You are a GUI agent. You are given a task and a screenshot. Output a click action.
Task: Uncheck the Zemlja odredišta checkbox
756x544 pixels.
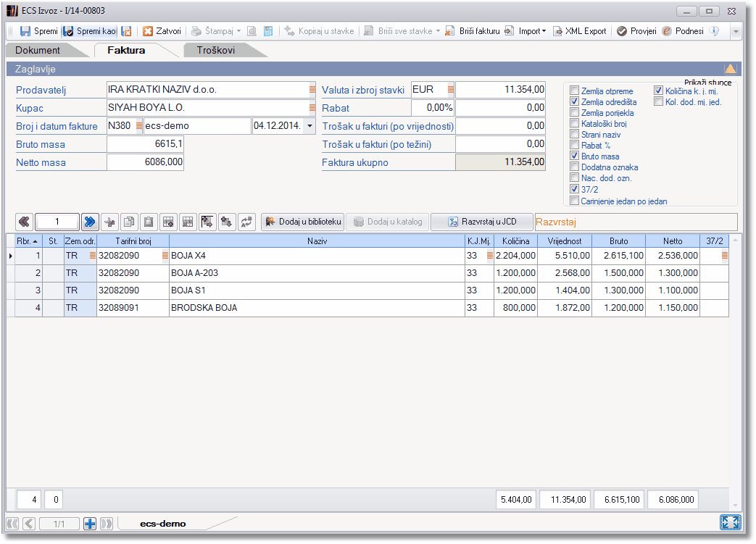pyautogui.click(x=574, y=101)
